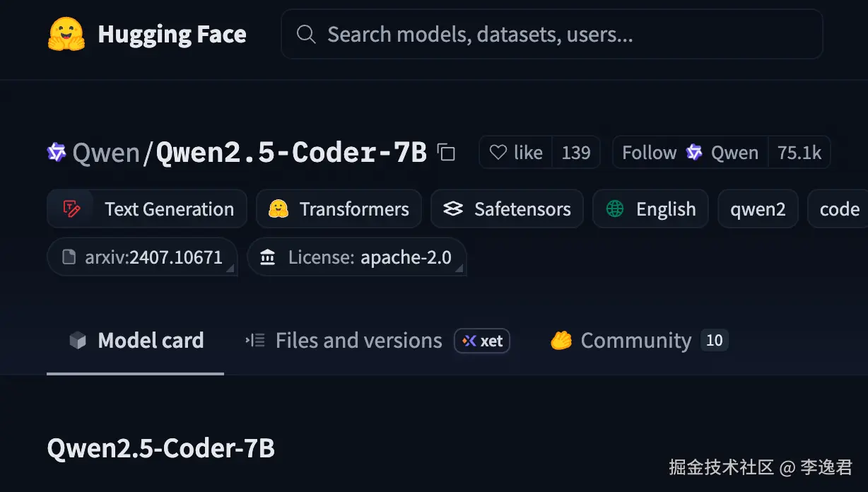Click the Hugging Face emoji logo
This screenshot has width=868, height=492.
(x=66, y=34)
